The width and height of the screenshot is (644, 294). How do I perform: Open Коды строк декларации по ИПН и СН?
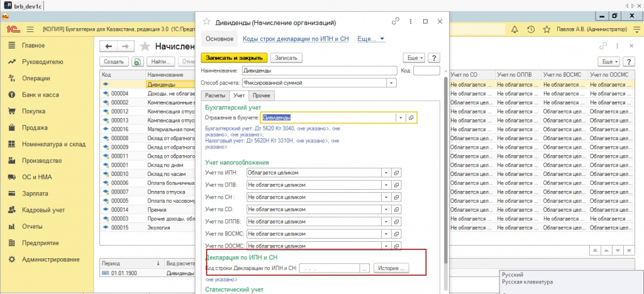(296, 38)
